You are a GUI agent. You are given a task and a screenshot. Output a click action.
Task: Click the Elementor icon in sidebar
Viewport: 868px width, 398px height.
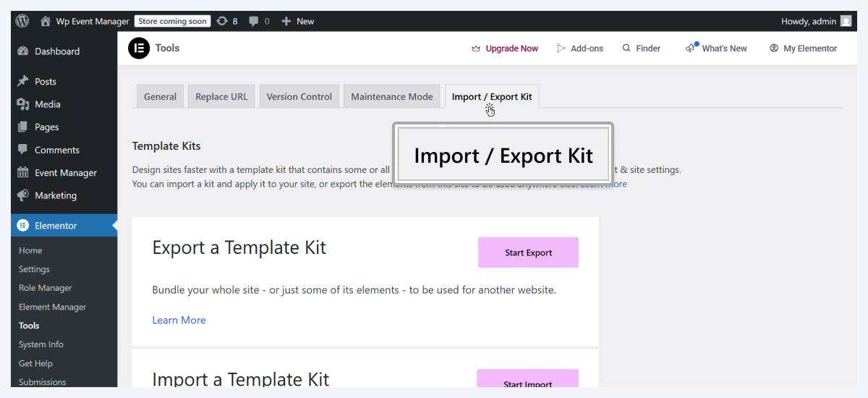(x=22, y=226)
